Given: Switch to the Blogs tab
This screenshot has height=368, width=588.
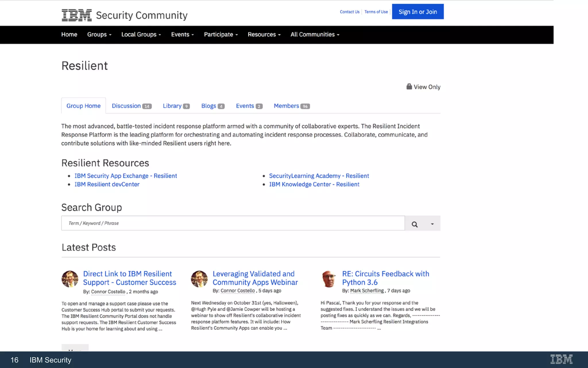Looking at the screenshot, I should [213, 106].
